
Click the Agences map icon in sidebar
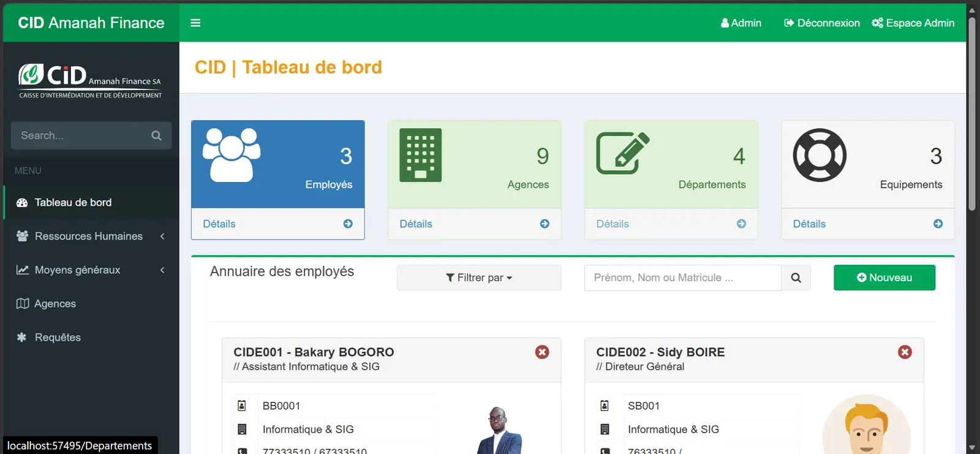[x=23, y=303]
